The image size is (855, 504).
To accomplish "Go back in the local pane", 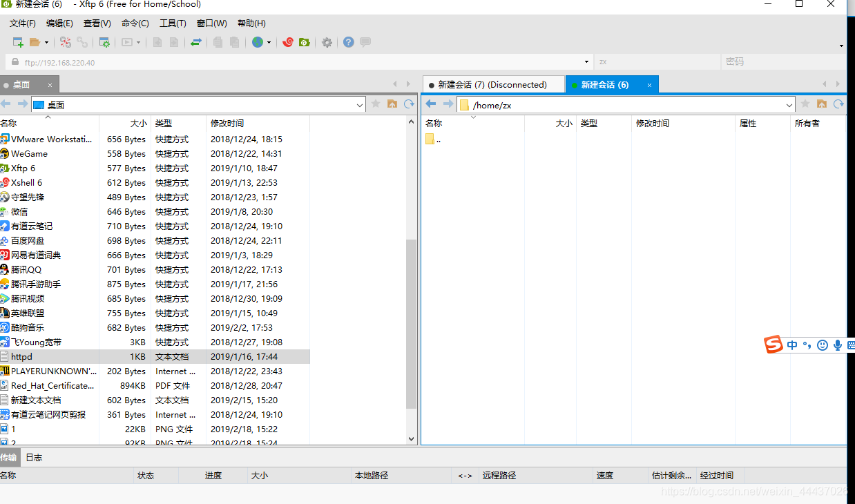I will coord(6,104).
